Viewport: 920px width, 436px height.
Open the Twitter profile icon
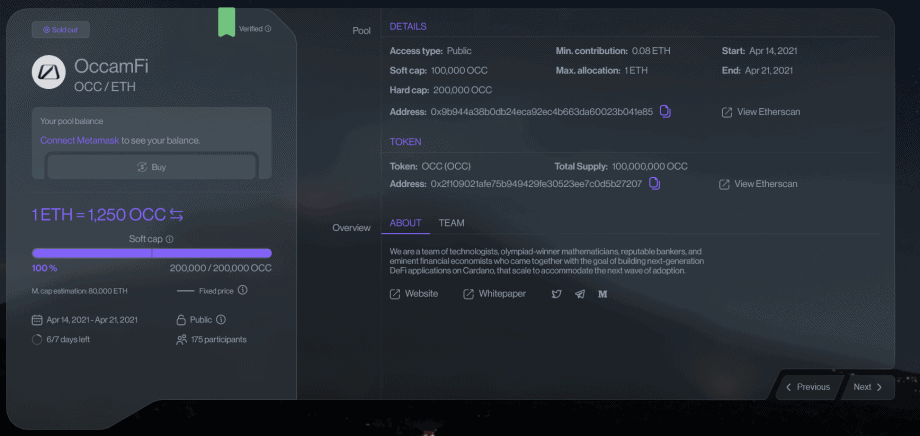556,294
